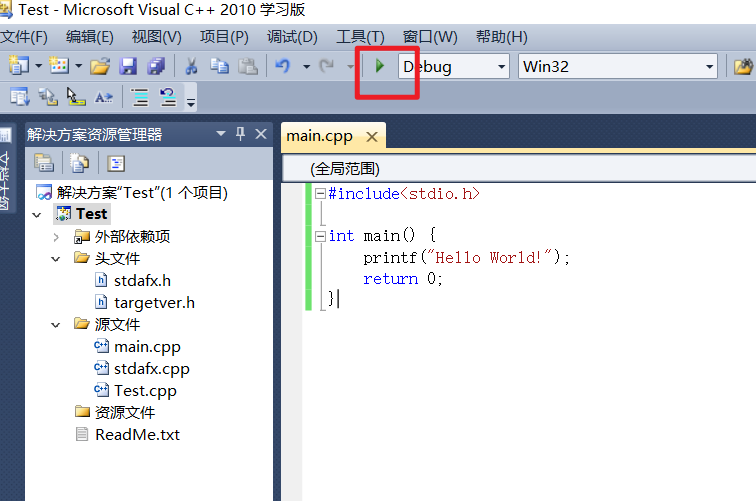Viewport: 756px width, 501px height.
Task: Select the Test project in tree
Action: (82, 214)
